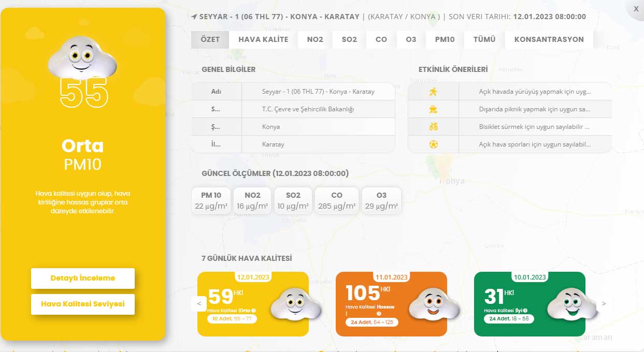Click the info icon below Hassas
The height and width of the screenshot is (352, 644).
click(379, 314)
